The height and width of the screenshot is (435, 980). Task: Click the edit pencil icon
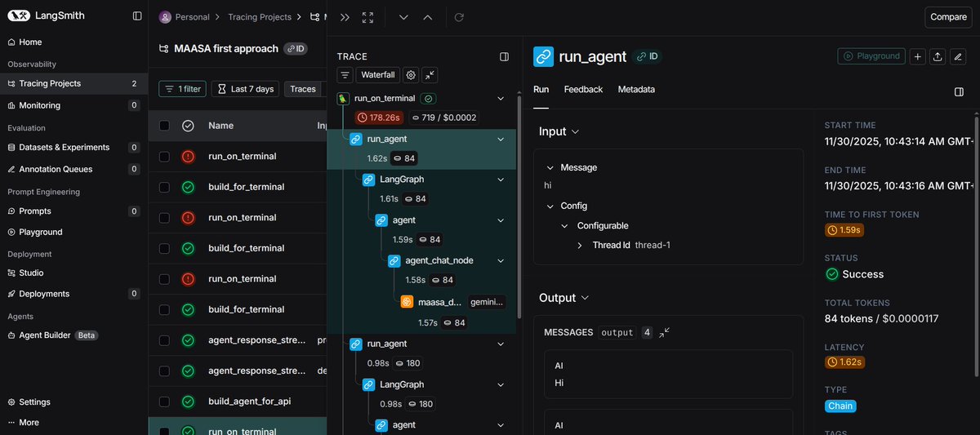[x=958, y=56]
